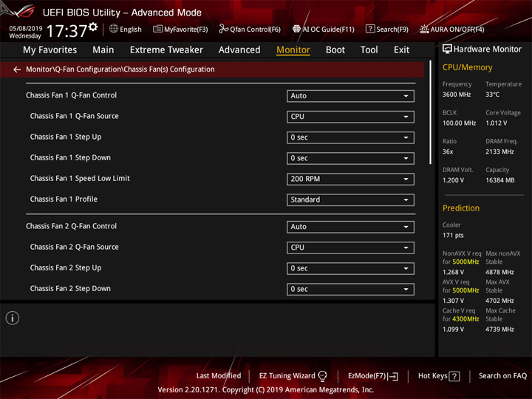This screenshot has width=532, height=399.
Task: Click the back arrow in breadcrumb bar
Action: [17, 69]
